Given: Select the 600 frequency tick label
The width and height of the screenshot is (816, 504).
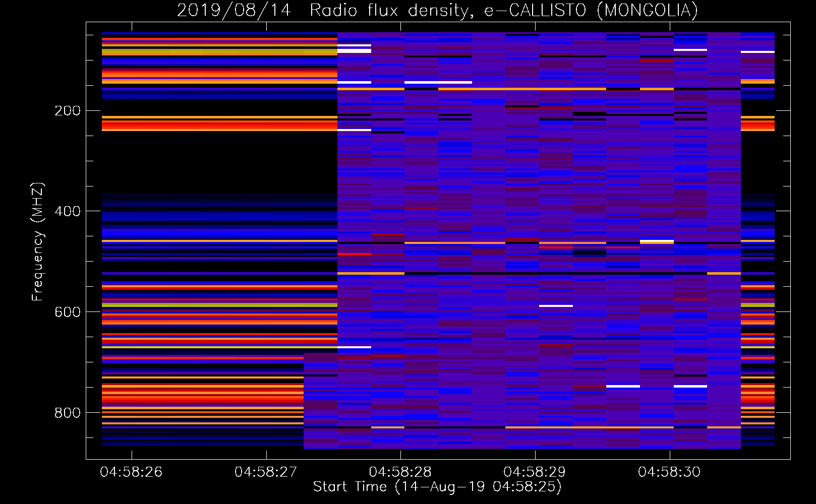Looking at the screenshot, I should [68, 312].
